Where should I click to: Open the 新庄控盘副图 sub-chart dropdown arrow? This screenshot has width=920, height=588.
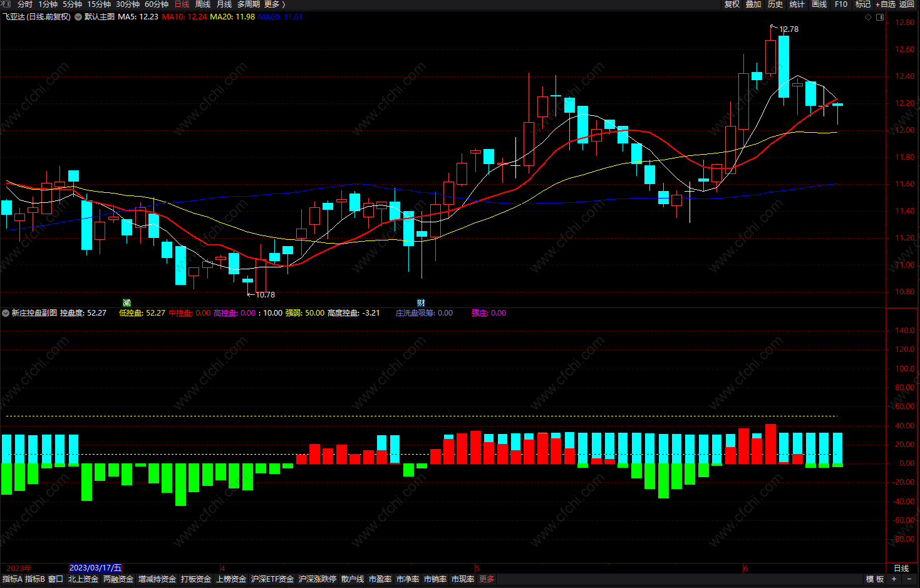pos(6,313)
